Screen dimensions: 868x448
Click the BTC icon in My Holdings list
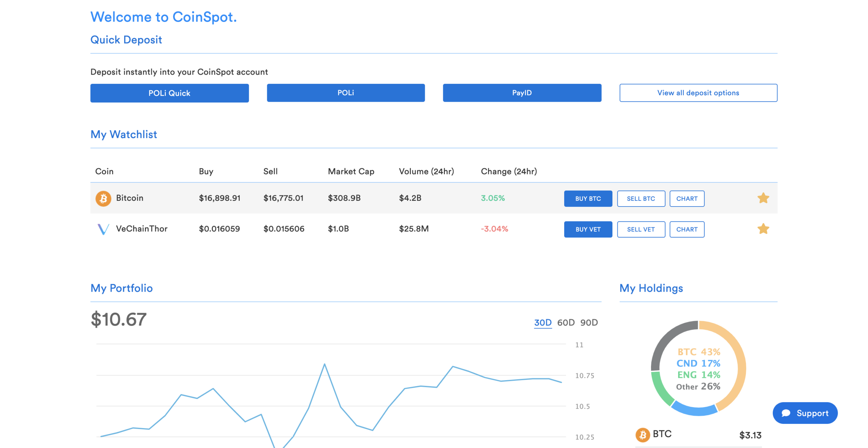(642, 434)
